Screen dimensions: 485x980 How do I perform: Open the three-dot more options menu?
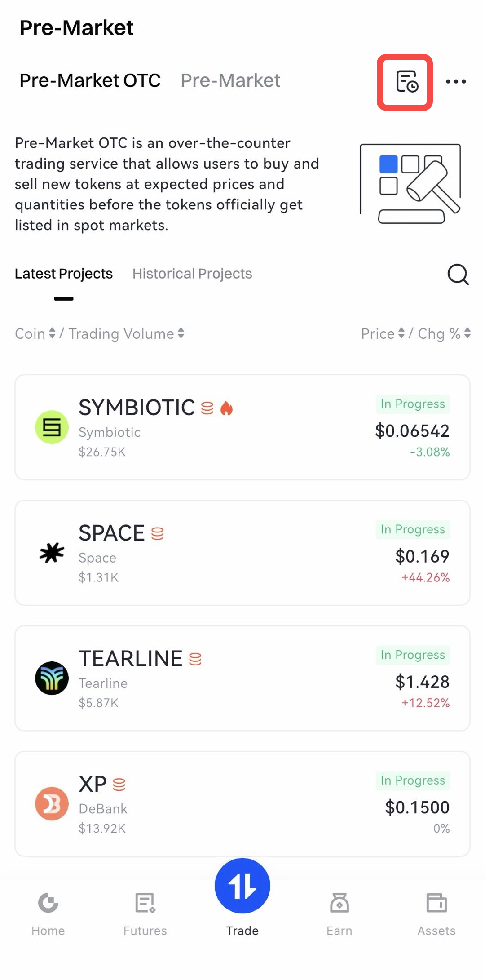(456, 82)
